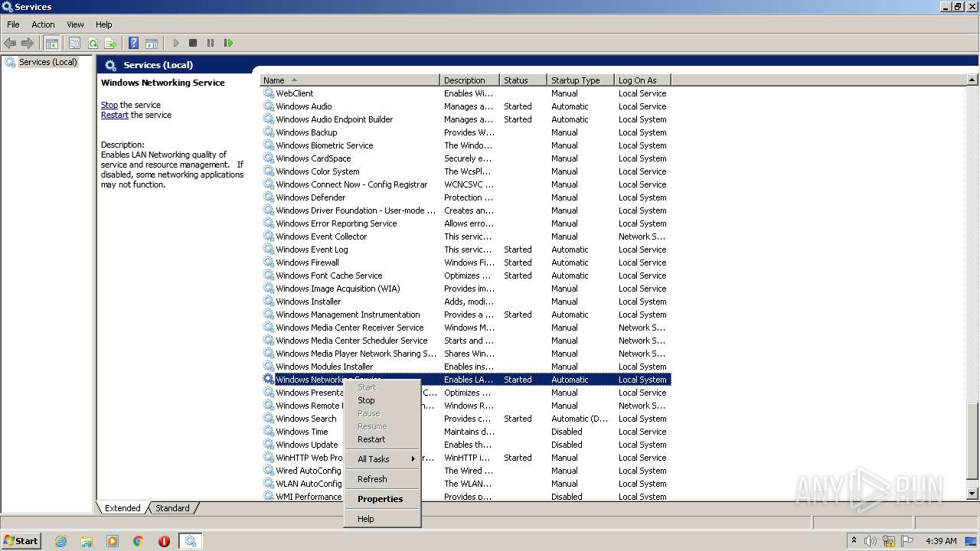Open Properties from the context menu
The width and height of the screenshot is (980, 551).
pyautogui.click(x=382, y=499)
